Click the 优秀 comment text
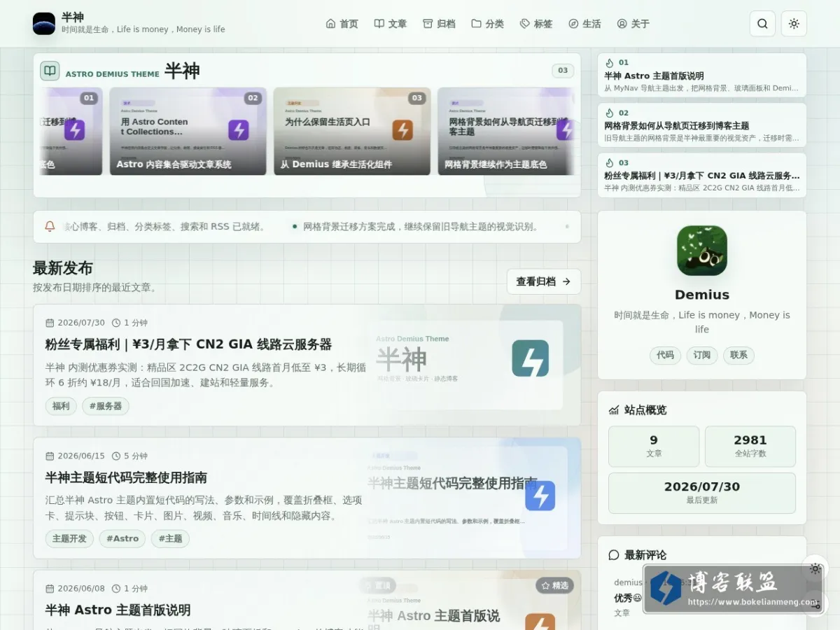 coord(628,598)
